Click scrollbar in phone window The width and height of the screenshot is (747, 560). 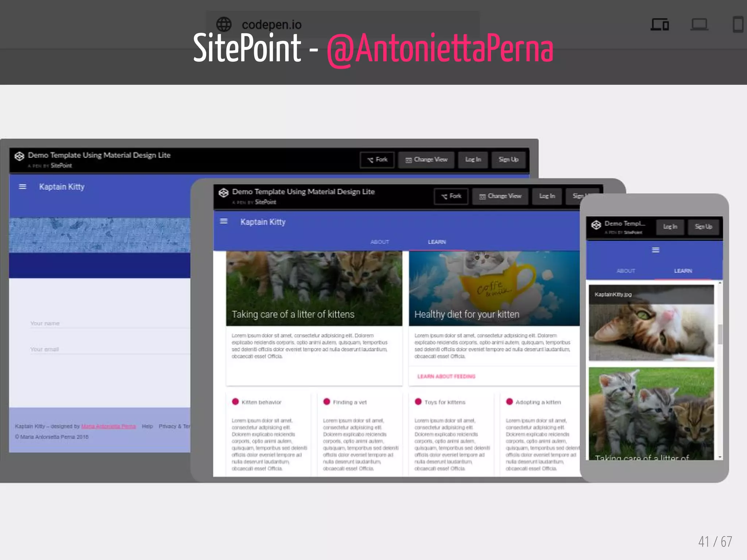(x=720, y=334)
